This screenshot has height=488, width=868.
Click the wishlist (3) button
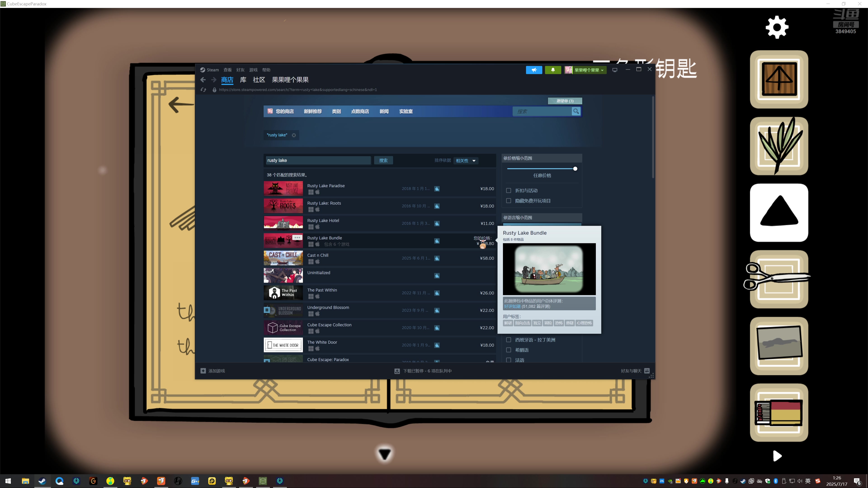(565, 101)
